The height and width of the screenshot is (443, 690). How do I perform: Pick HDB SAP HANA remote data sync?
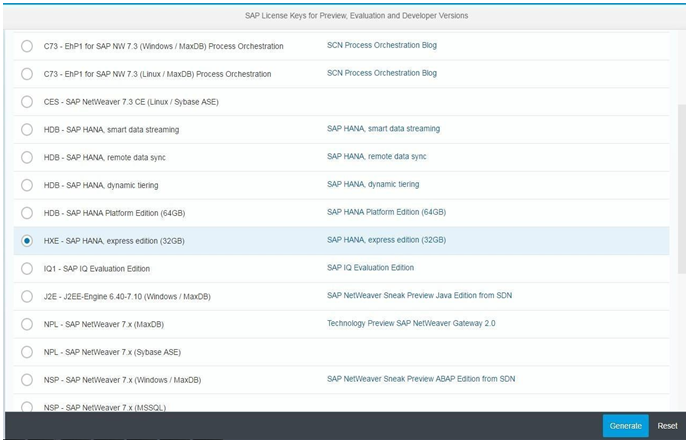pyautogui.click(x=27, y=157)
